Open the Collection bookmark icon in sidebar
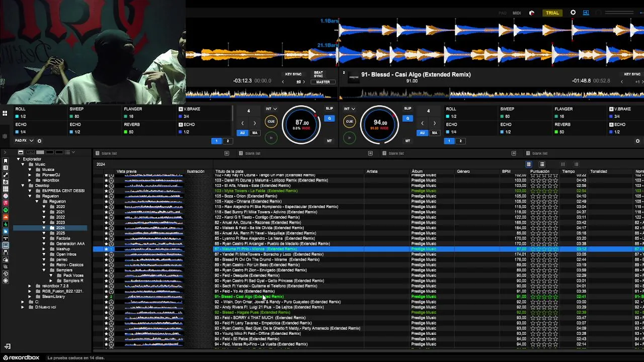644x362 pixels. (6, 161)
